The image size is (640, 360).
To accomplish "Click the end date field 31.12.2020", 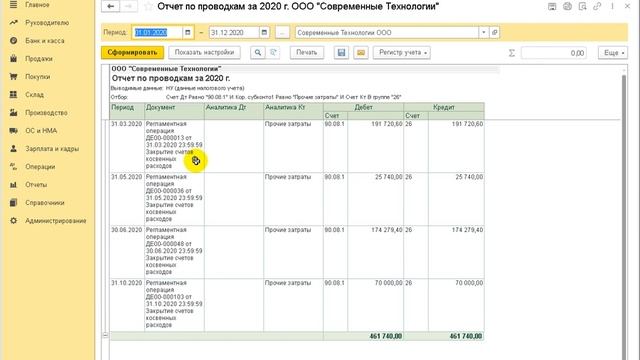I will tap(234, 33).
